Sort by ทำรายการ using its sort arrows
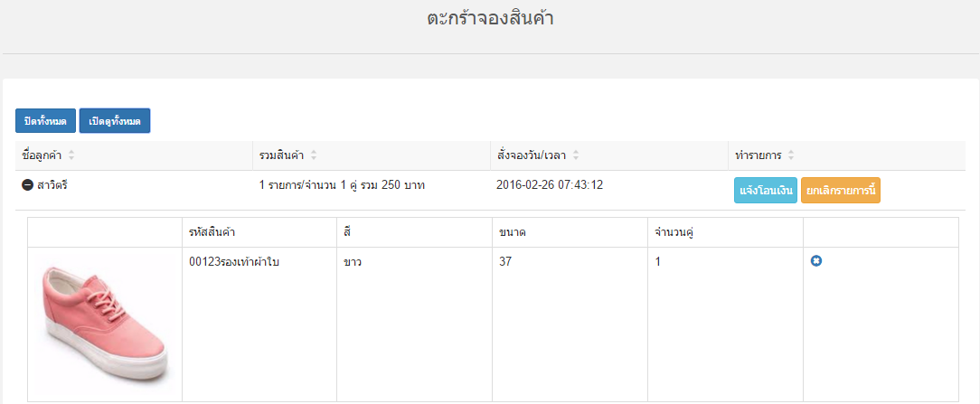This screenshot has height=404, width=980. 791,155
